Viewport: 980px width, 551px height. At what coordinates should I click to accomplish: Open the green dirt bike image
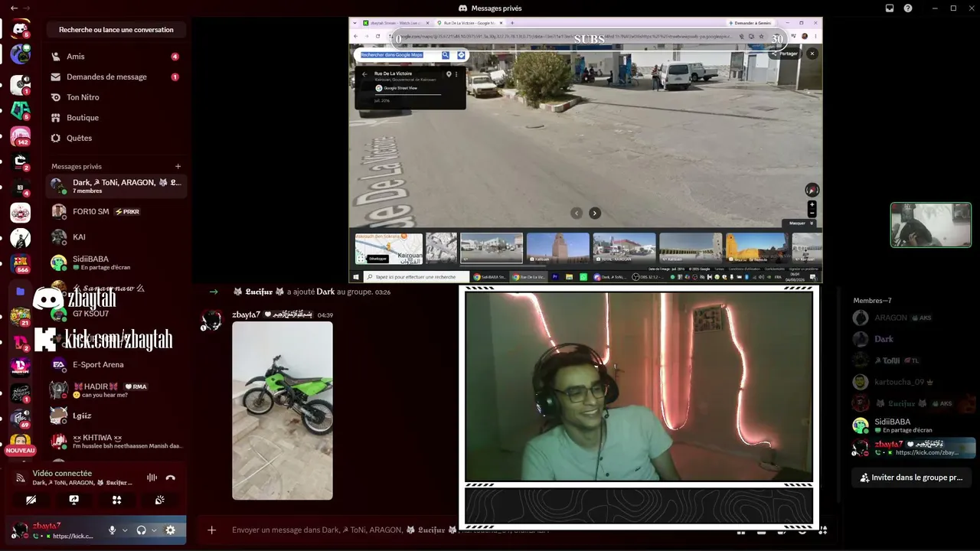pos(283,411)
